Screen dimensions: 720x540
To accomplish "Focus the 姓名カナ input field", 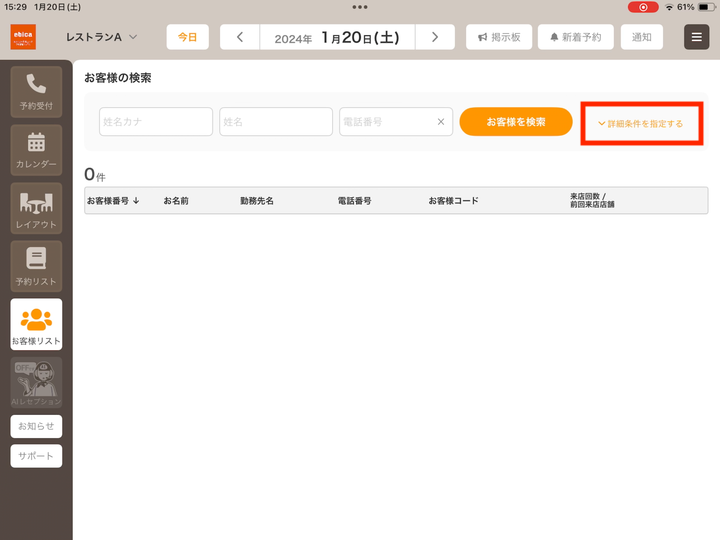I will pyautogui.click(x=156, y=122).
